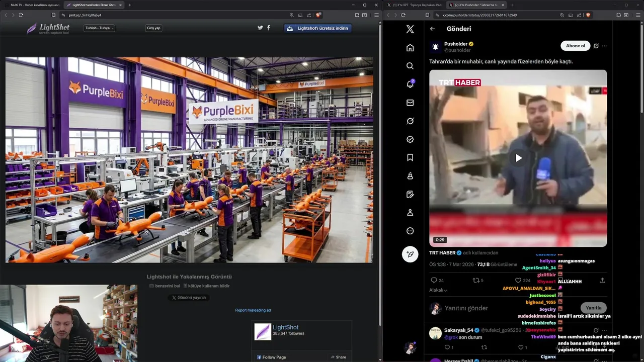Click Grok explain icon next to Abone ol

coord(596,46)
